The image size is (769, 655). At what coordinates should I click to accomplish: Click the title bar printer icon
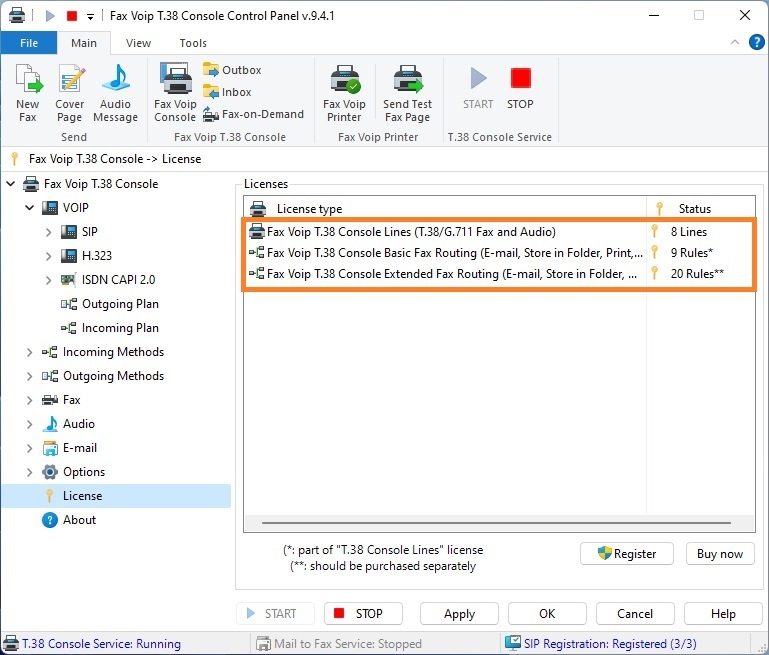coord(17,15)
